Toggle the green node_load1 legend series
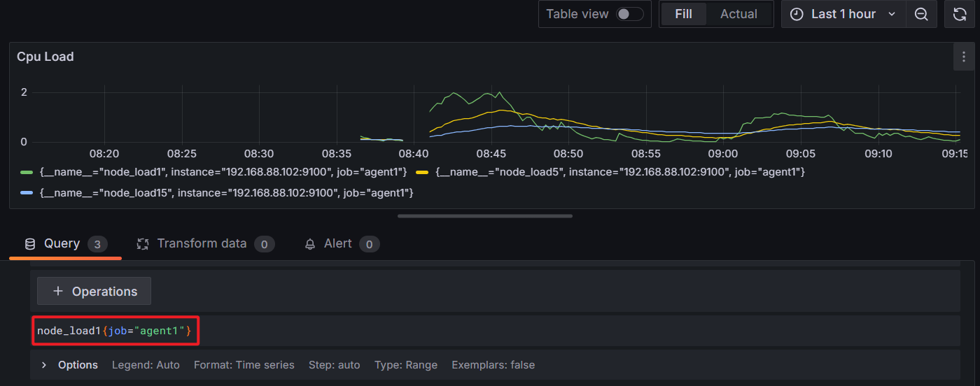Image resolution: width=980 pixels, height=386 pixels. pyautogui.click(x=27, y=172)
